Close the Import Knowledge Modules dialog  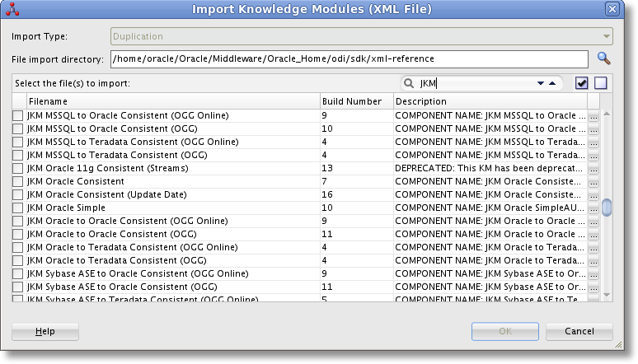coord(612,9)
